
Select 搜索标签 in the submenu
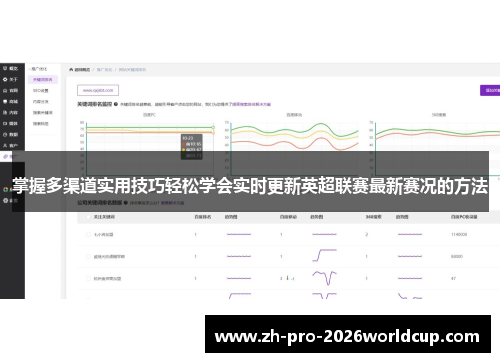[x=41, y=123]
